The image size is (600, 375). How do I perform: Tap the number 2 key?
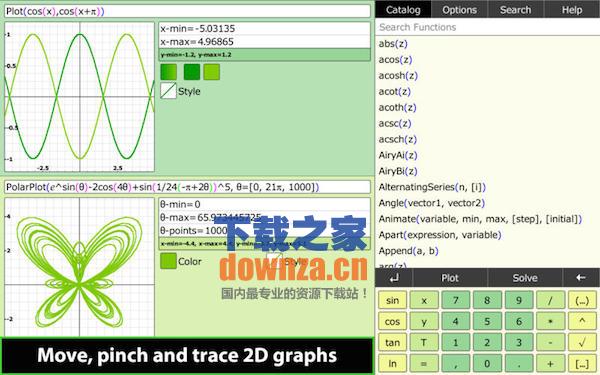click(x=487, y=342)
